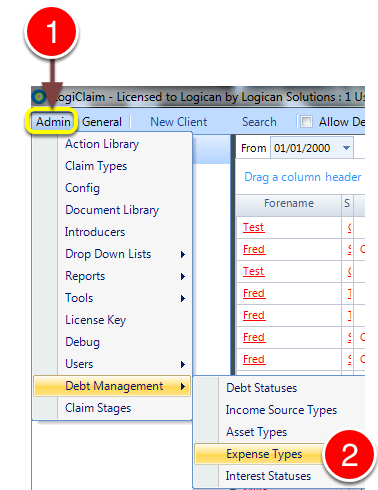Select Income Source Types entry
This screenshot has width=378, height=490.
tap(280, 410)
